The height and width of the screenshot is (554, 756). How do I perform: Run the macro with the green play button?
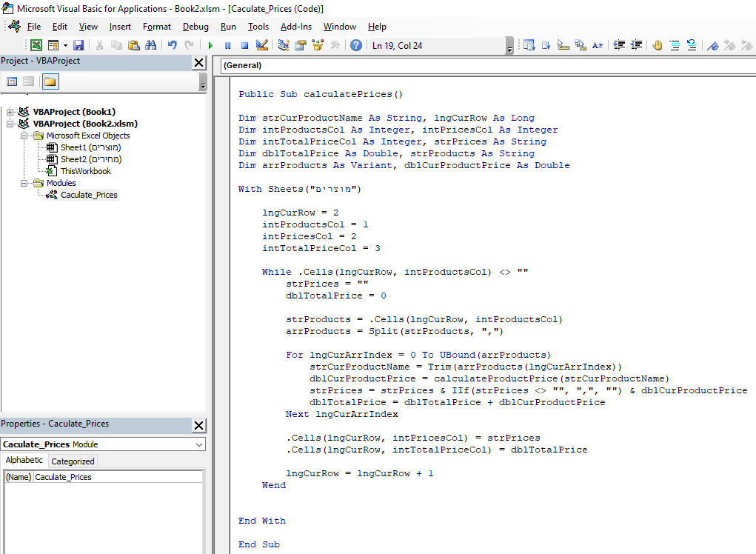(x=210, y=45)
